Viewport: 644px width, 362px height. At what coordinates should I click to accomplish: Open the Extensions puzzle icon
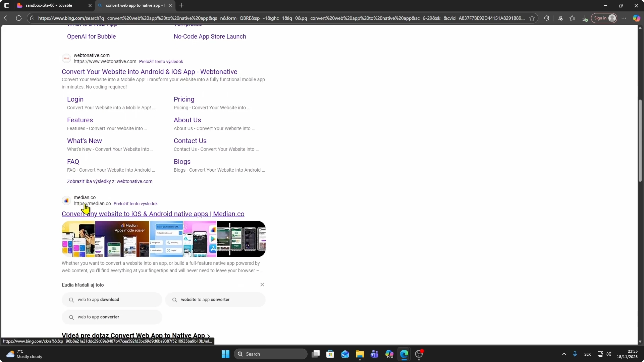(x=547, y=18)
